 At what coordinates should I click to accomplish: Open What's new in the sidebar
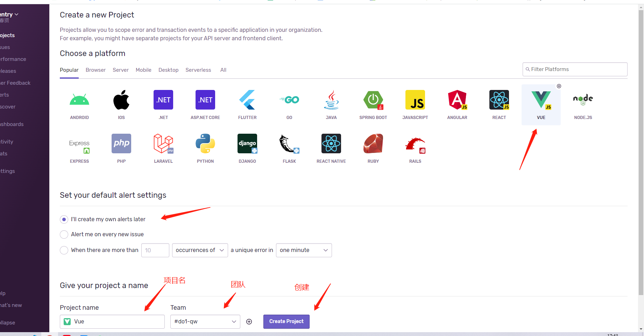[11, 305]
